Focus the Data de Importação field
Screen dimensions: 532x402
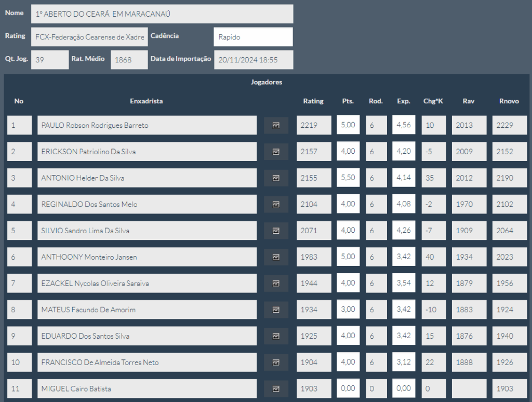(x=253, y=60)
